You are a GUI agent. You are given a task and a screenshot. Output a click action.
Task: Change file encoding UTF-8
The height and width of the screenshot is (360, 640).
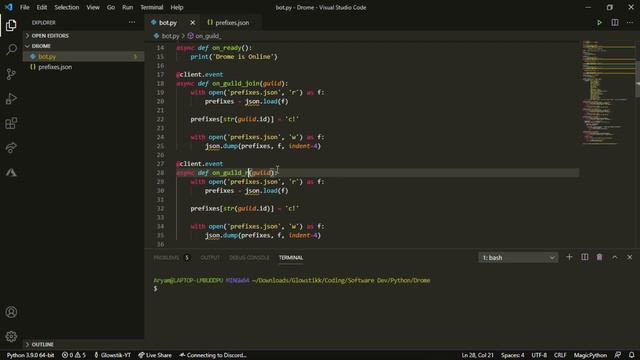pyautogui.click(x=539, y=355)
